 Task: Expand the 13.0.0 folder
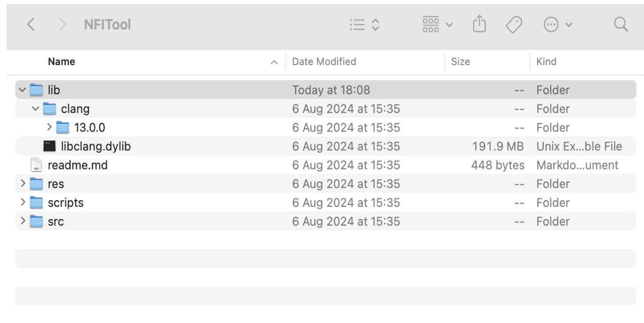point(49,127)
